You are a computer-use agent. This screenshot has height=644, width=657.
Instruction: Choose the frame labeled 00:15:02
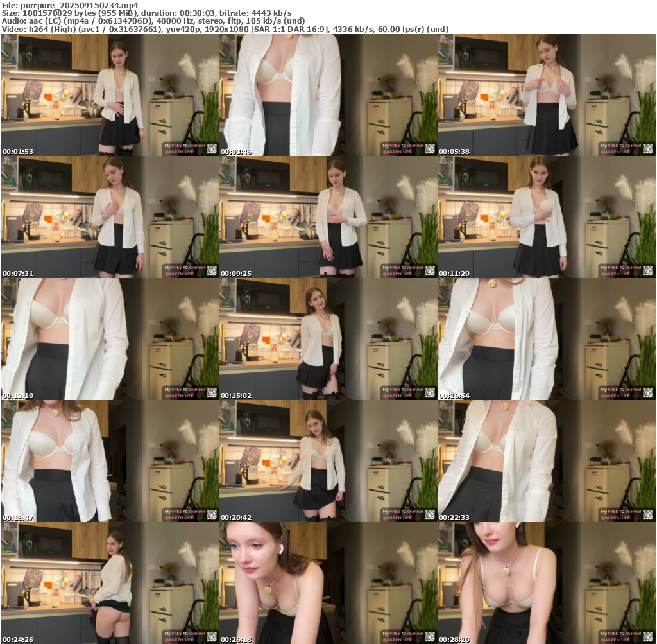coord(328,339)
